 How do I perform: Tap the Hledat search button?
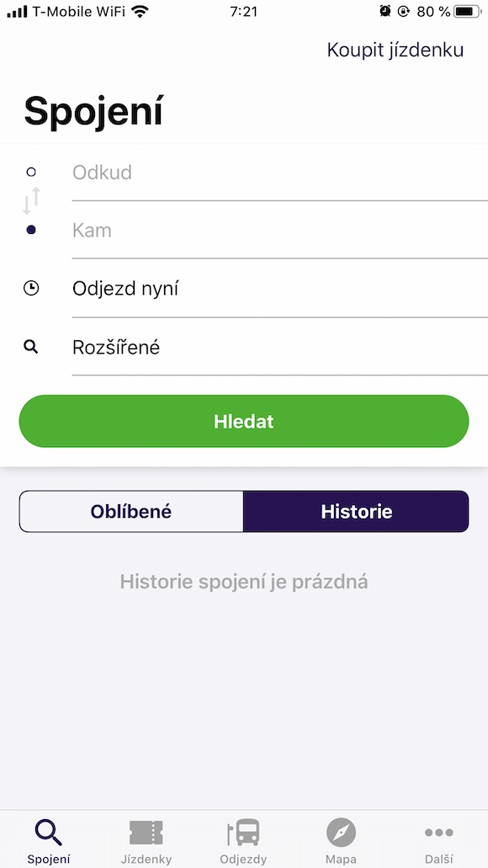click(244, 421)
